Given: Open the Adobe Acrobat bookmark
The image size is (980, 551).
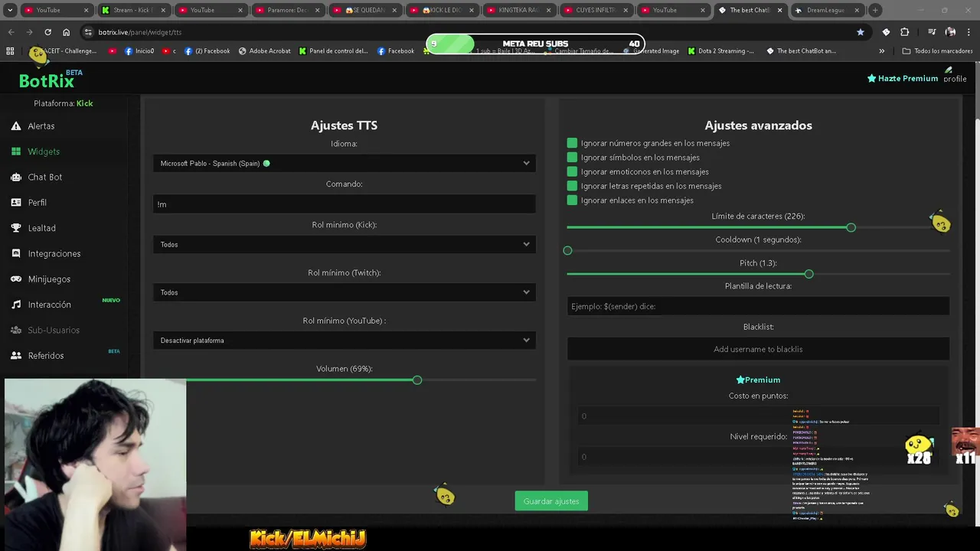Looking at the screenshot, I should (x=265, y=51).
